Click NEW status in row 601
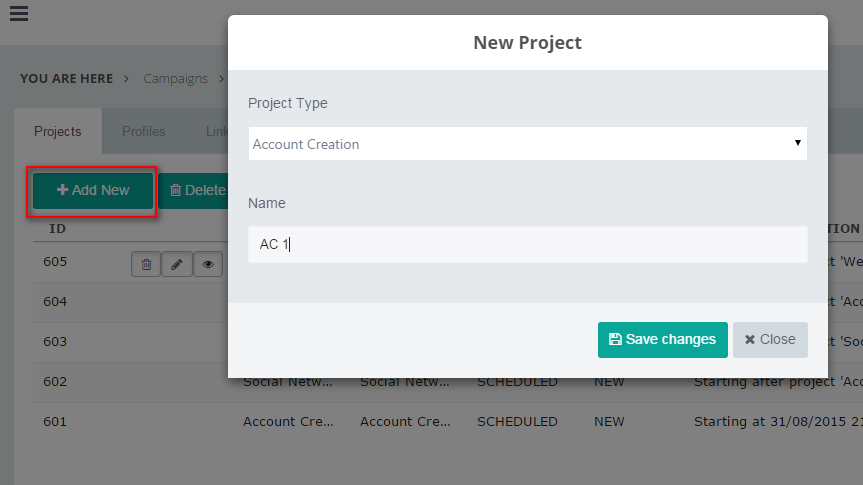The height and width of the screenshot is (485, 863). tap(609, 422)
